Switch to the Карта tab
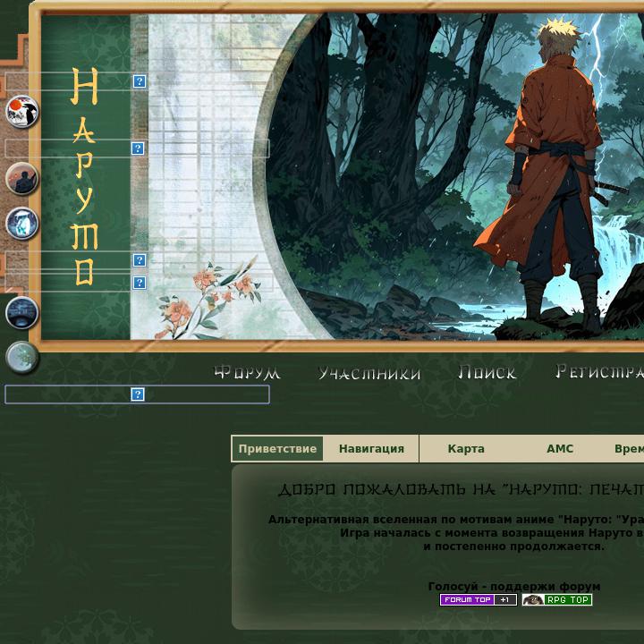This screenshot has height=644, width=644. [466, 449]
